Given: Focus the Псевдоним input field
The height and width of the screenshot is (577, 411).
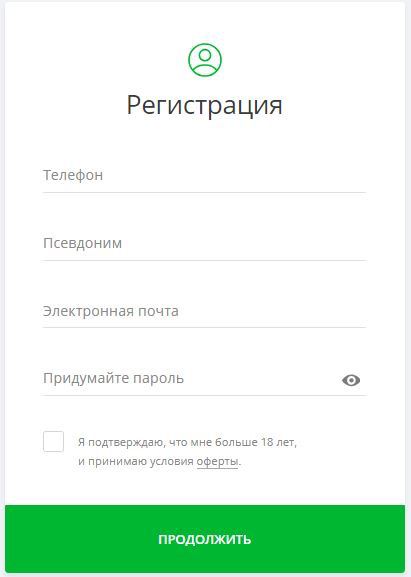Looking at the screenshot, I should pos(204,244).
